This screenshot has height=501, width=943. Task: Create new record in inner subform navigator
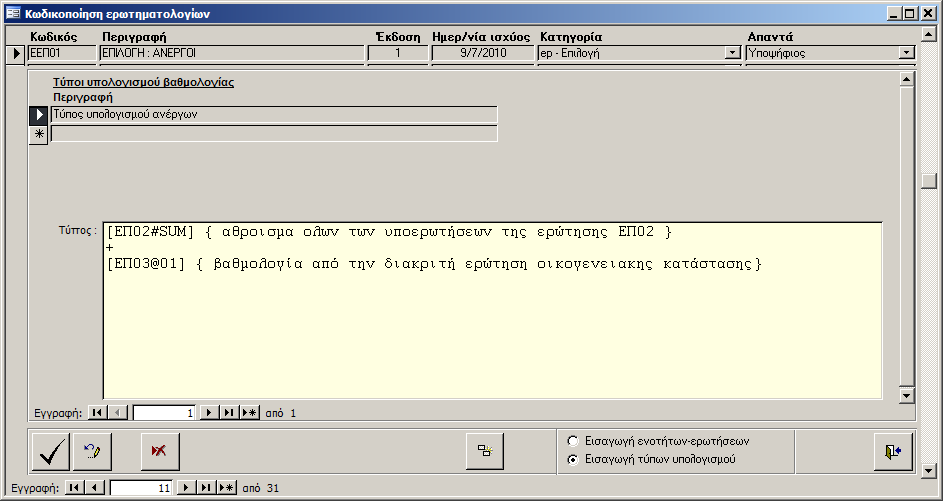249,412
